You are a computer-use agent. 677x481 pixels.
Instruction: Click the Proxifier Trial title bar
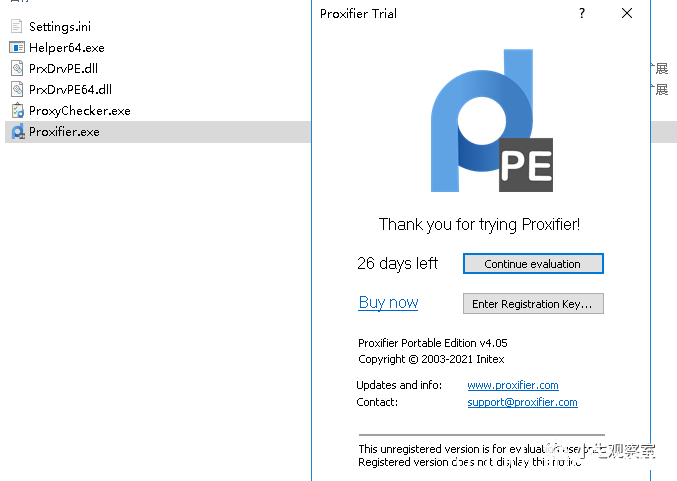click(x=445, y=13)
